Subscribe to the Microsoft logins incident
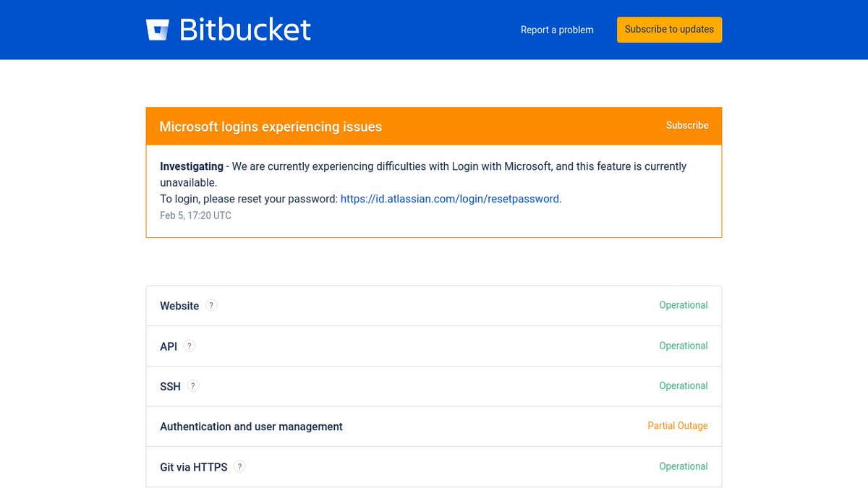The width and height of the screenshot is (868, 488). click(687, 125)
